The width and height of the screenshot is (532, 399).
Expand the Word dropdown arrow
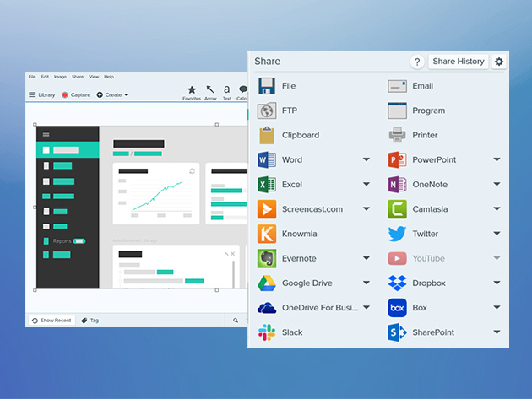click(x=366, y=159)
